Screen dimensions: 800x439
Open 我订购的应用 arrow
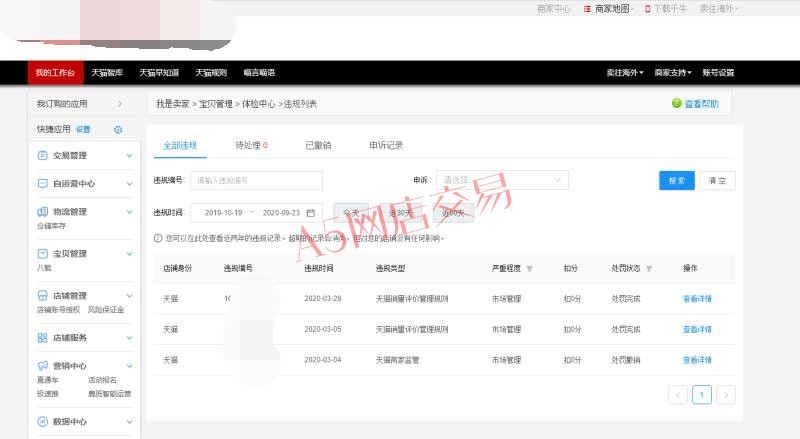120,104
